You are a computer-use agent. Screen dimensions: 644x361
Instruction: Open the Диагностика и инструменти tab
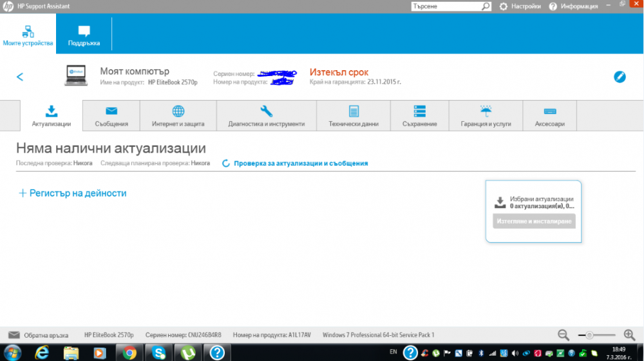tap(266, 116)
